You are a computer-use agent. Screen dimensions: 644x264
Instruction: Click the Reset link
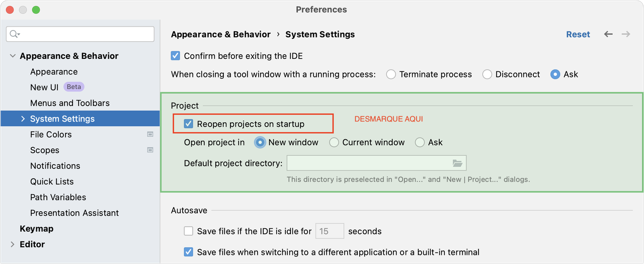(x=578, y=34)
